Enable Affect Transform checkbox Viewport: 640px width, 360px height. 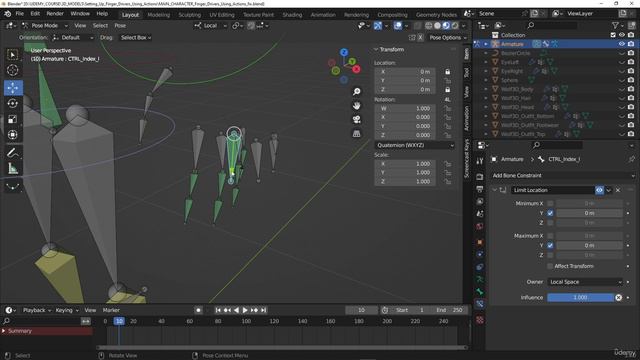point(550,266)
